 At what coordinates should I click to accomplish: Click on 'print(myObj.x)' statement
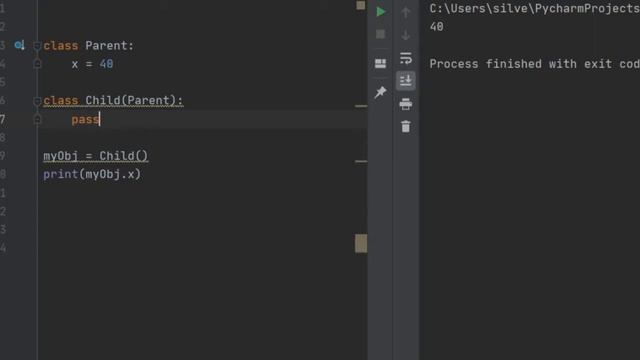click(92, 175)
